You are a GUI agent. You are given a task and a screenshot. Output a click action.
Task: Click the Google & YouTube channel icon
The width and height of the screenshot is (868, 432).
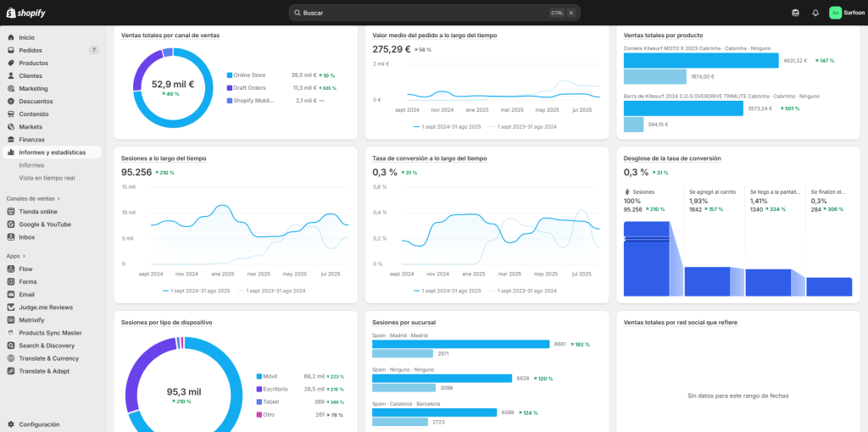pyautogui.click(x=10, y=224)
